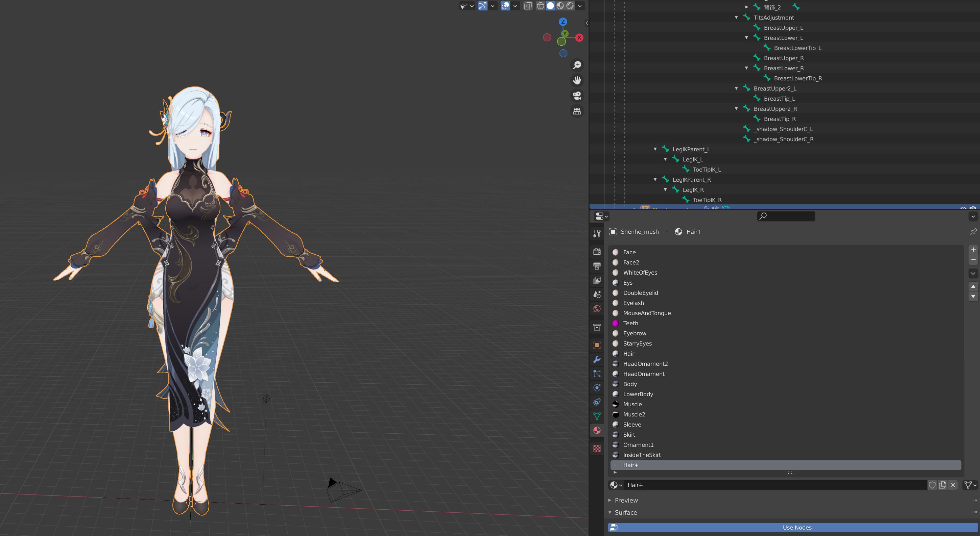The height and width of the screenshot is (536, 980).
Task: Open the Object Data properties tab (green triangle)
Action: [597, 416]
